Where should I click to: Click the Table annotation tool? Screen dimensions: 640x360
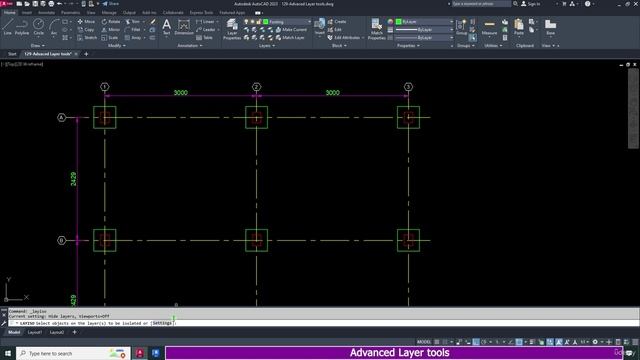pyautogui.click(x=204, y=38)
